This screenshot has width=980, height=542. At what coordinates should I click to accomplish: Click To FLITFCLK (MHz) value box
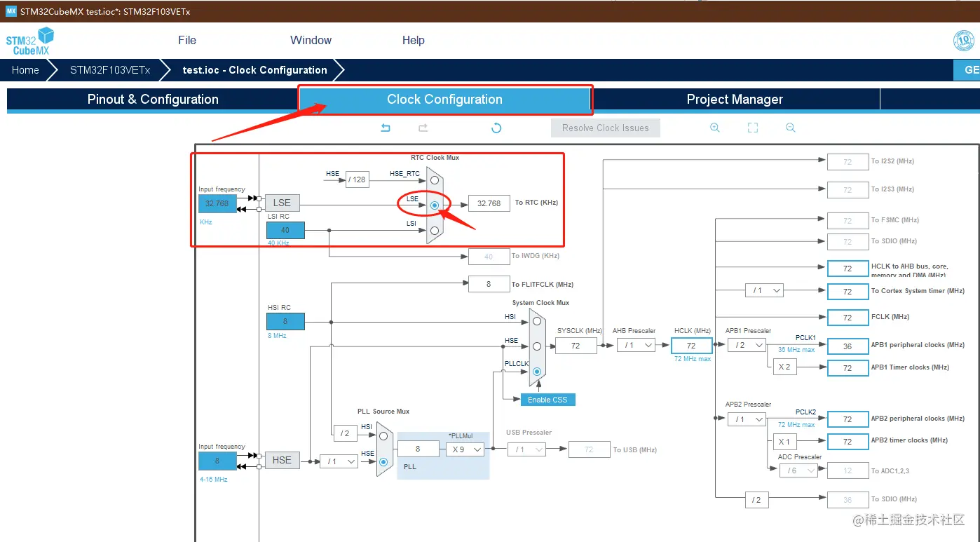(x=489, y=284)
